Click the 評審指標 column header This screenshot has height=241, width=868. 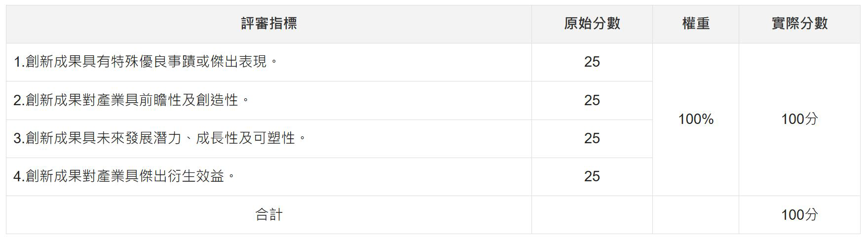(x=269, y=24)
